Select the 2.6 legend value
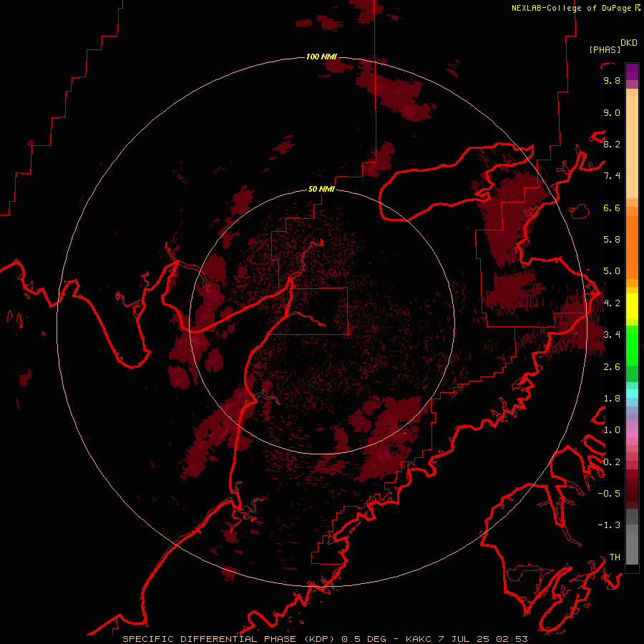The image size is (644, 644). (x=612, y=367)
